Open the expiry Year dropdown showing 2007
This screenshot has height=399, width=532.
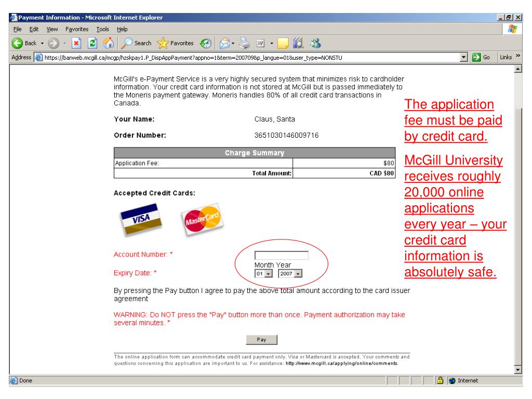290,273
